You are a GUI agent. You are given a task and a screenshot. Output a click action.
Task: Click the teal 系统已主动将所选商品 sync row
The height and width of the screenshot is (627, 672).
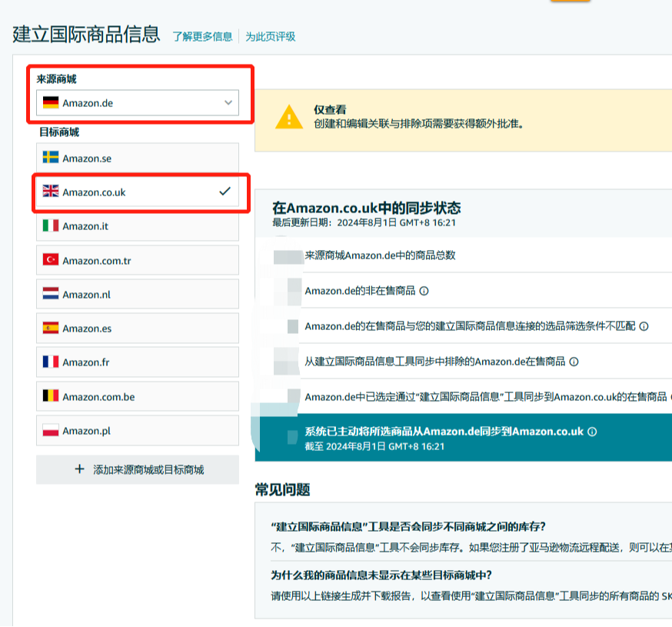pyautogui.click(x=464, y=438)
